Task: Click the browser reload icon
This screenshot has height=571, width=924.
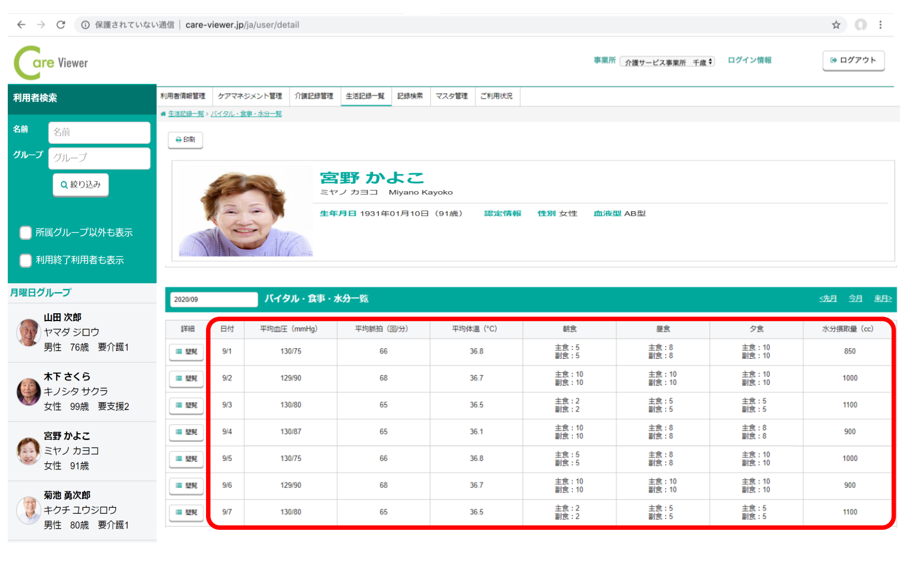Action: tap(61, 24)
